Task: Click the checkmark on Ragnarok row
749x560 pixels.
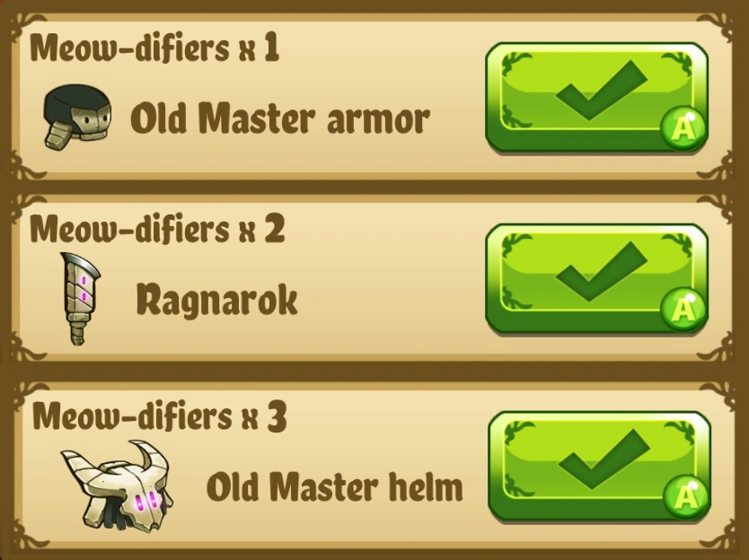Action: pos(602,271)
